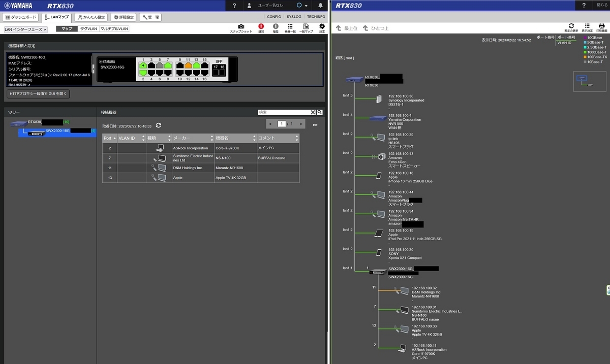Go to previous page of connected devices
The height and width of the screenshot is (364, 610).
point(270,124)
